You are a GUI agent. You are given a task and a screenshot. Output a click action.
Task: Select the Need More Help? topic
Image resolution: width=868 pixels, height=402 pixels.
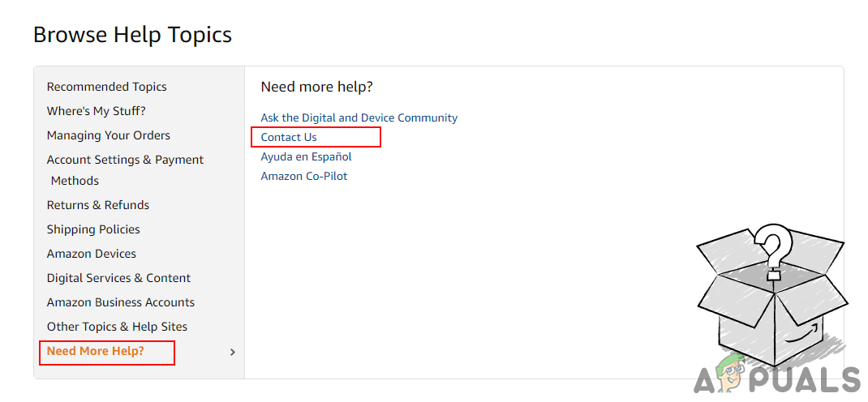click(95, 351)
